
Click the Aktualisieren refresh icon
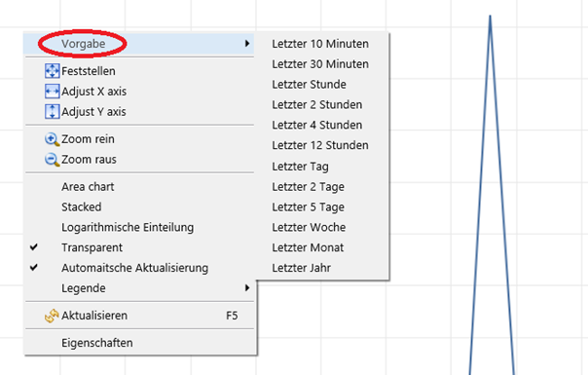coord(52,316)
